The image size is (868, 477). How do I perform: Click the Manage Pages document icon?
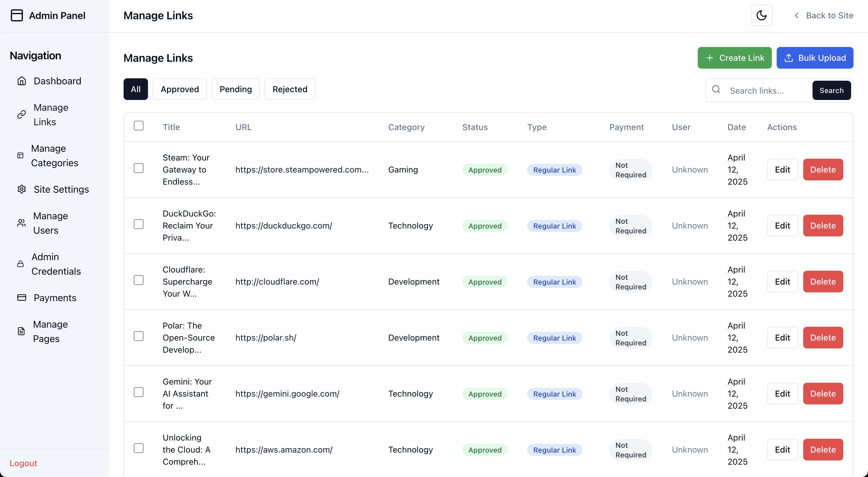(x=21, y=331)
